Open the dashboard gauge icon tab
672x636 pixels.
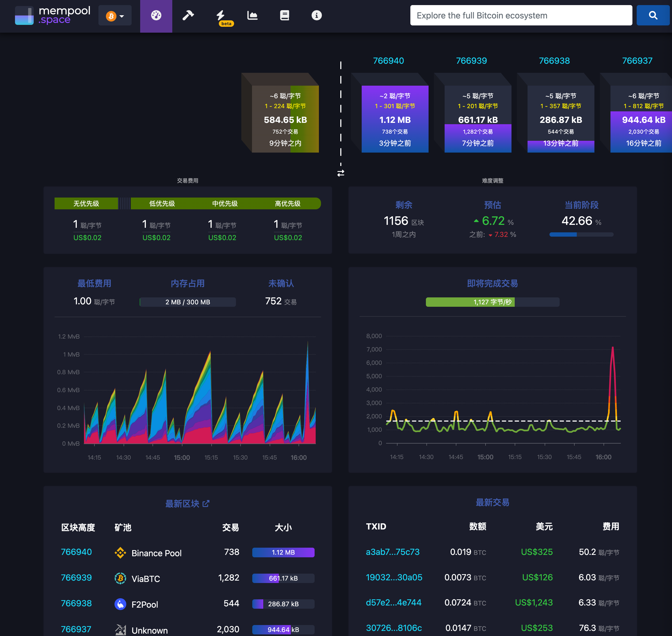(x=156, y=16)
